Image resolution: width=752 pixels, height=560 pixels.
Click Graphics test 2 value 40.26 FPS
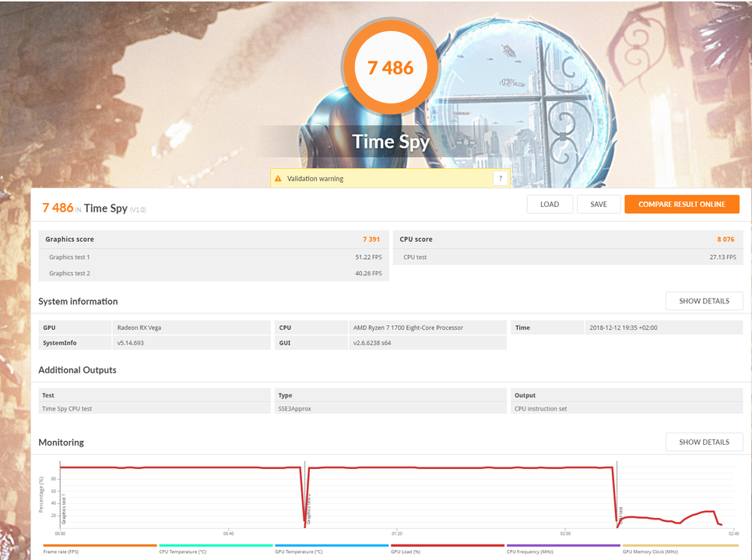point(368,274)
